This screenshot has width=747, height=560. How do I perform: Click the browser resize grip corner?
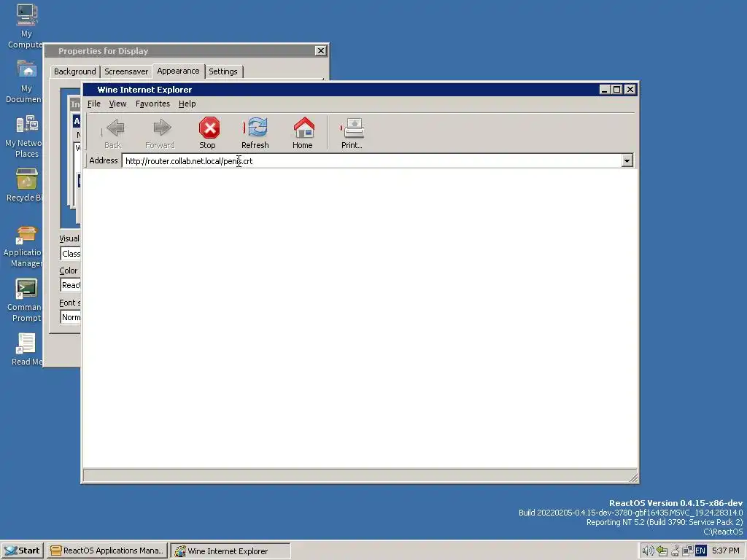[x=632, y=478]
